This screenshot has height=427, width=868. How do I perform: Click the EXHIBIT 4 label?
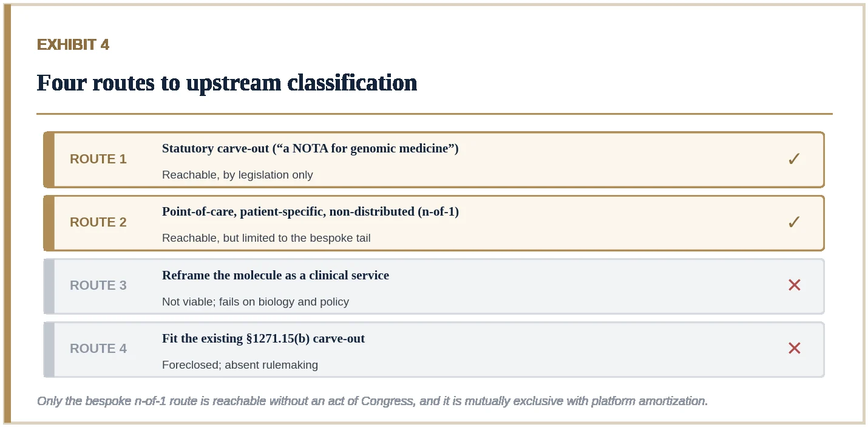point(73,44)
